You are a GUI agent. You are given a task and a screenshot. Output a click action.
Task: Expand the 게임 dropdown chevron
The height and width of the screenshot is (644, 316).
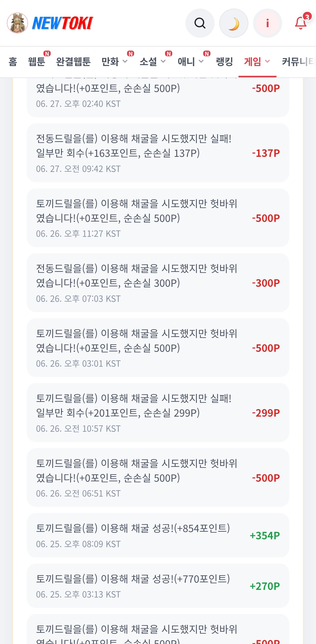268,61
